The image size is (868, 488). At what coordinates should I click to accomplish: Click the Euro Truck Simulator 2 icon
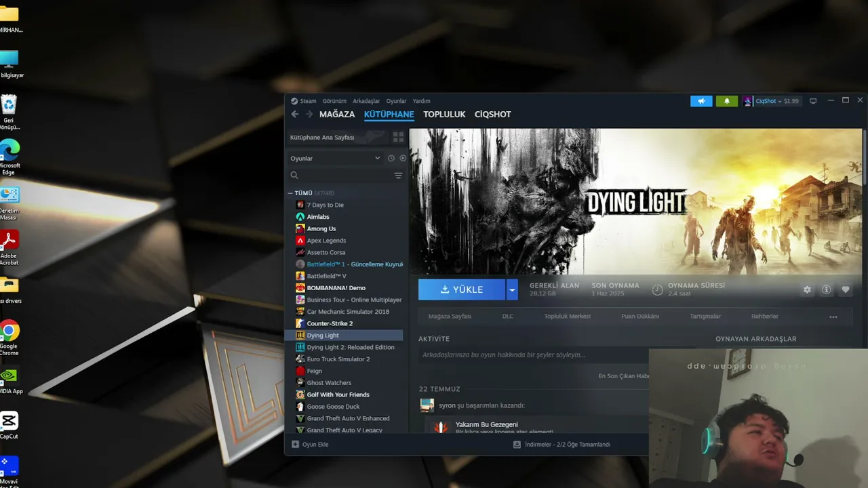(x=300, y=359)
